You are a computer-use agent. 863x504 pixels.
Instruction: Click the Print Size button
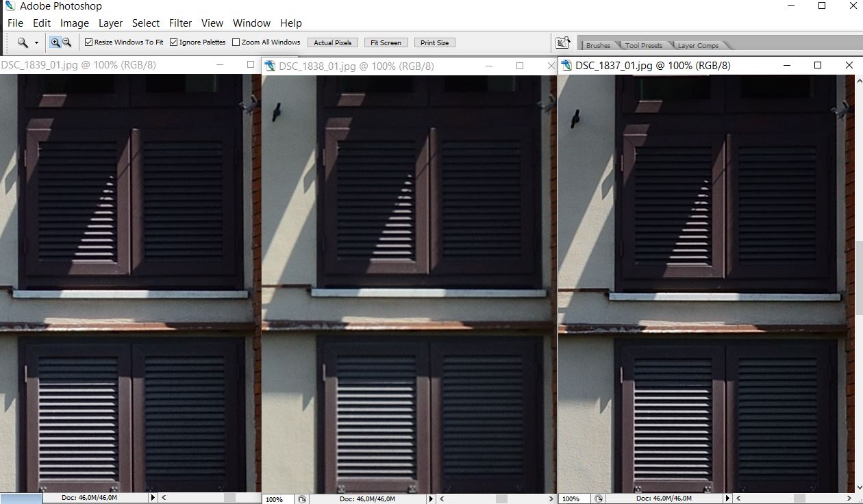pos(434,42)
